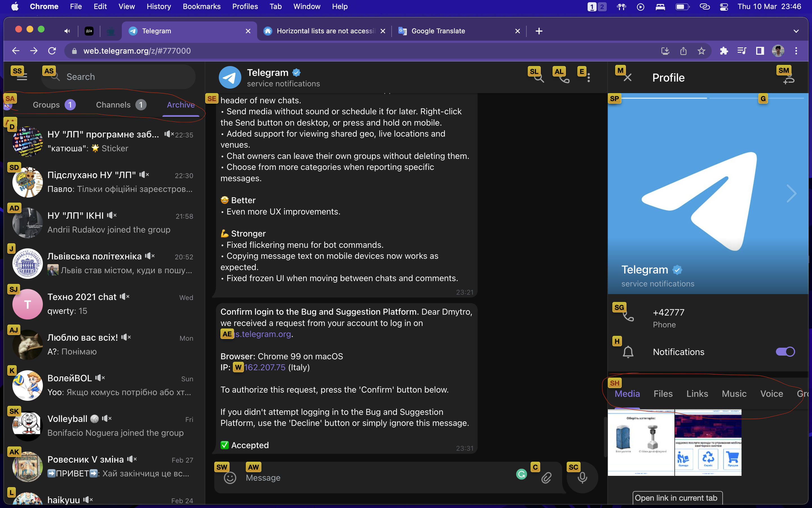This screenshot has width=812, height=508.
Task: Open the Підслухано НУ "ЛП" chat
Action: 104,182
